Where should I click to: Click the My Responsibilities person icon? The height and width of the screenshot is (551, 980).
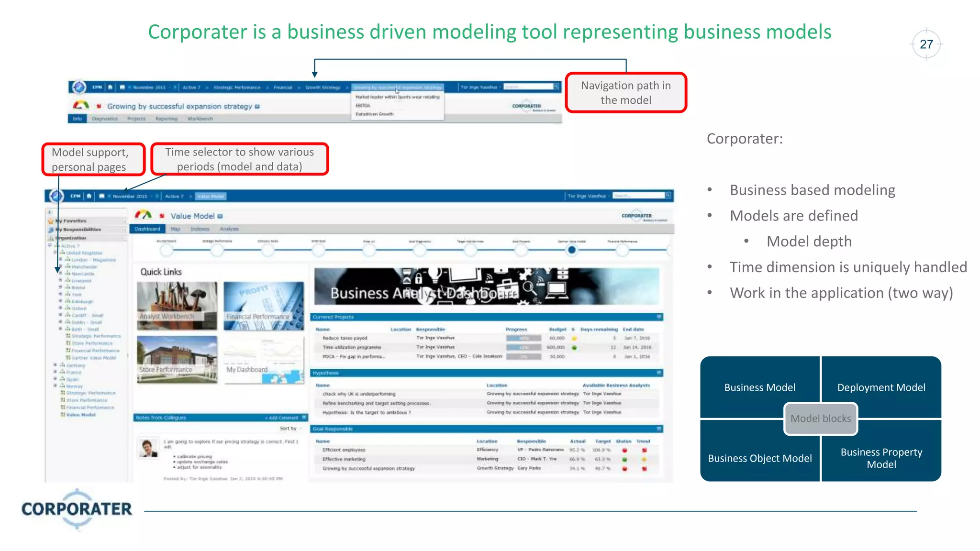(x=51, y=230)
